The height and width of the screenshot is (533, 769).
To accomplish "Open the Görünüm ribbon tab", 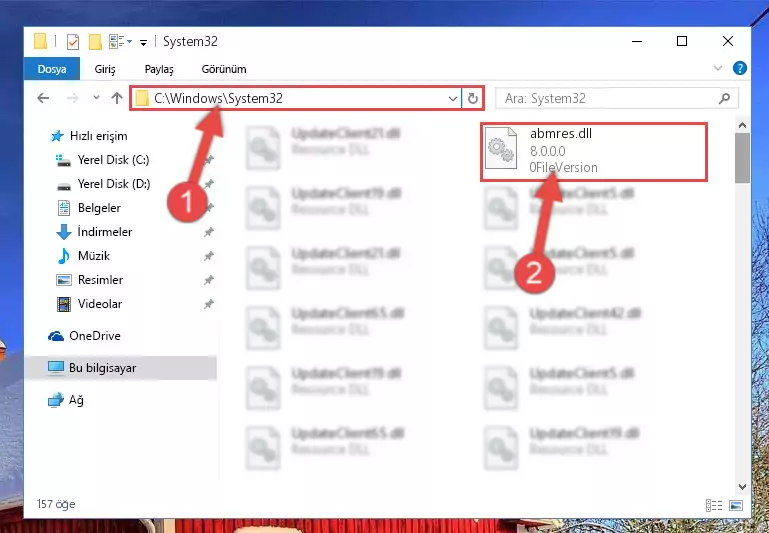I will [224, 69].
